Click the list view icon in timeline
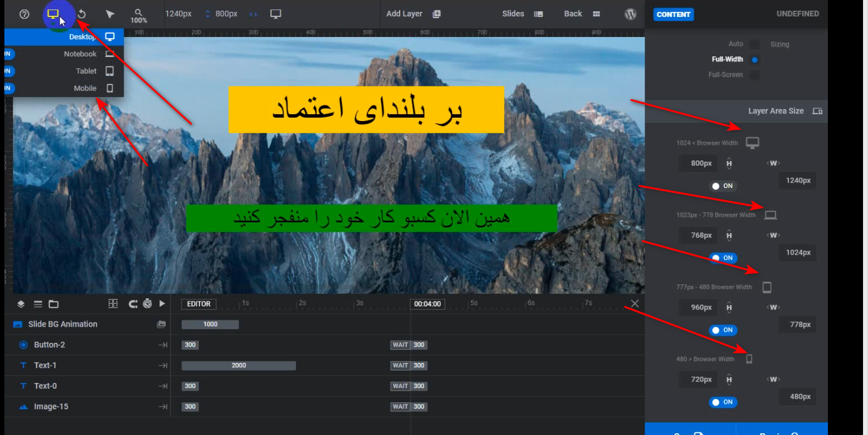Image resolution: width=868 pixels, height=435 pixels. pyautogui.click(x=38, y=304)
